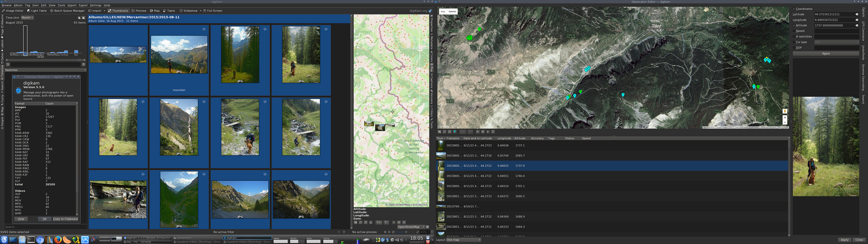Open the Image Editor from the toolbar
The image size is (868, 244).
13,11
